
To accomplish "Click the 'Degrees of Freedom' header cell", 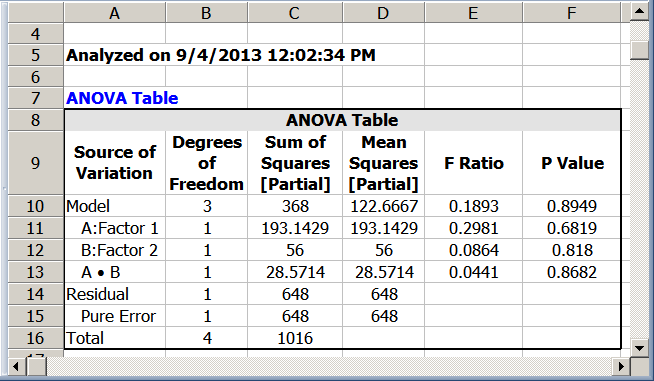I will [206, 163].
